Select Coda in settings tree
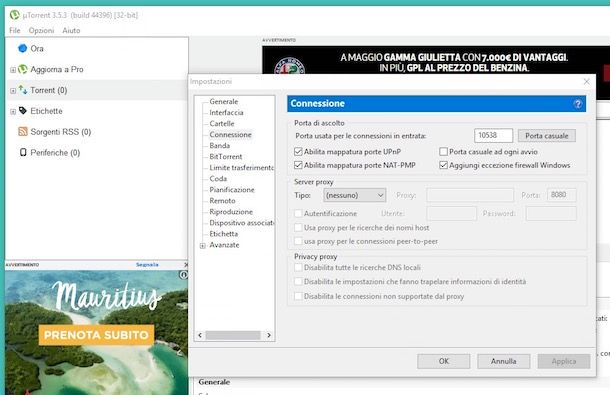 coord(218,179)
